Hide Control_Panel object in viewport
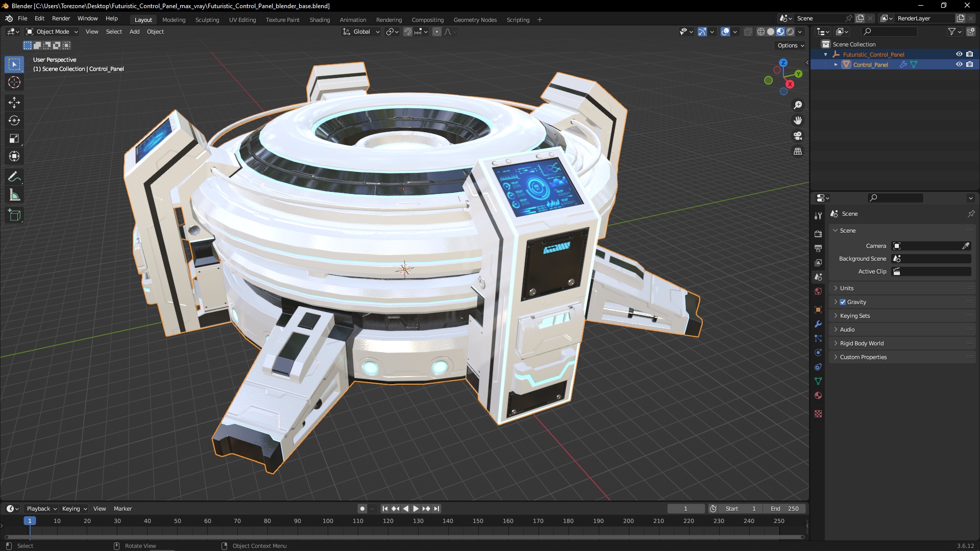 tap(959, 64)
